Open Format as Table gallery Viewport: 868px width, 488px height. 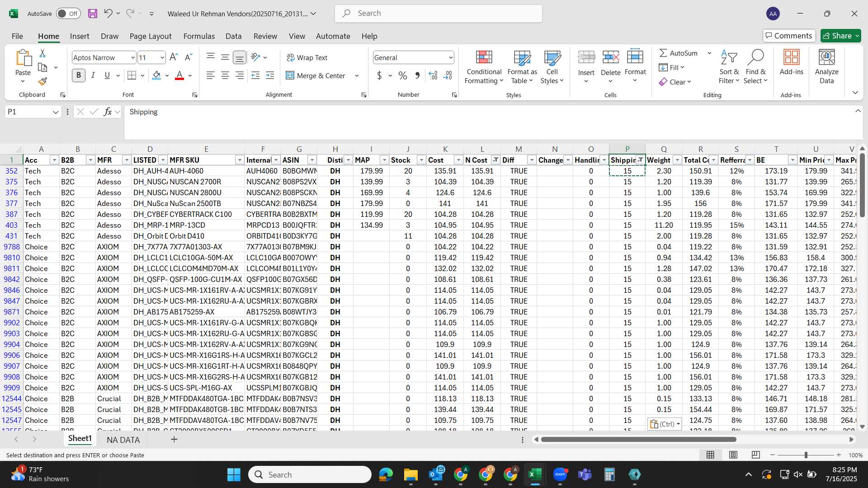pos(522,67)
